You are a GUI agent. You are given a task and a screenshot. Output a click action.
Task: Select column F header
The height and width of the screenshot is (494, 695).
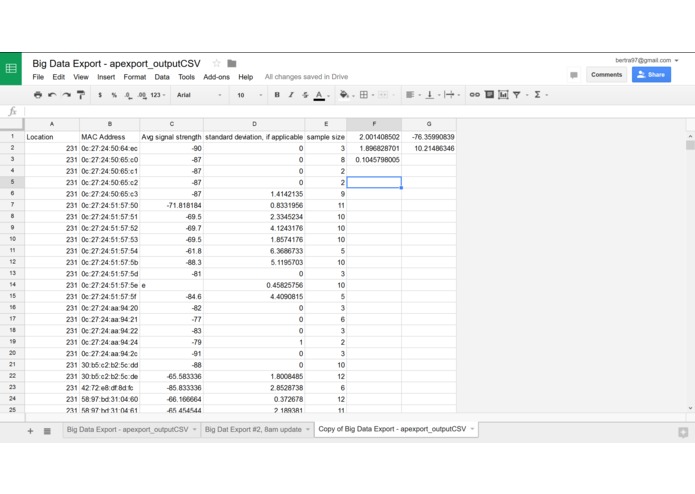[x=374, y=124]
